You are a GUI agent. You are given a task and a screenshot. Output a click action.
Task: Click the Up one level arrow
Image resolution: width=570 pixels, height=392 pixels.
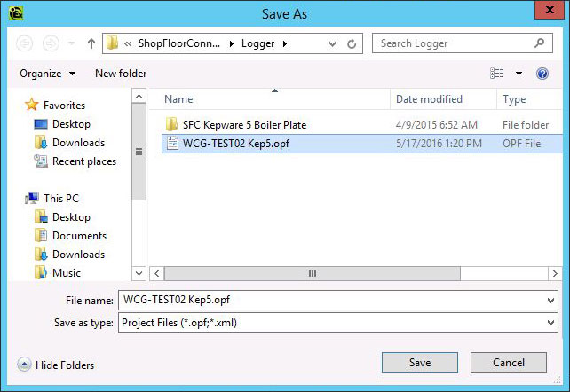coord(91,43)
